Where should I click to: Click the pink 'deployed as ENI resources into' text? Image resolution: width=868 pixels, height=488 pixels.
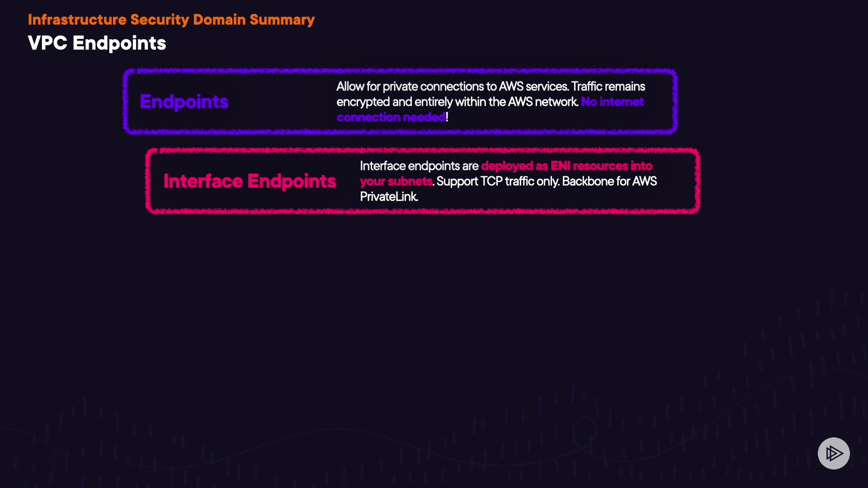click(566, 166)
